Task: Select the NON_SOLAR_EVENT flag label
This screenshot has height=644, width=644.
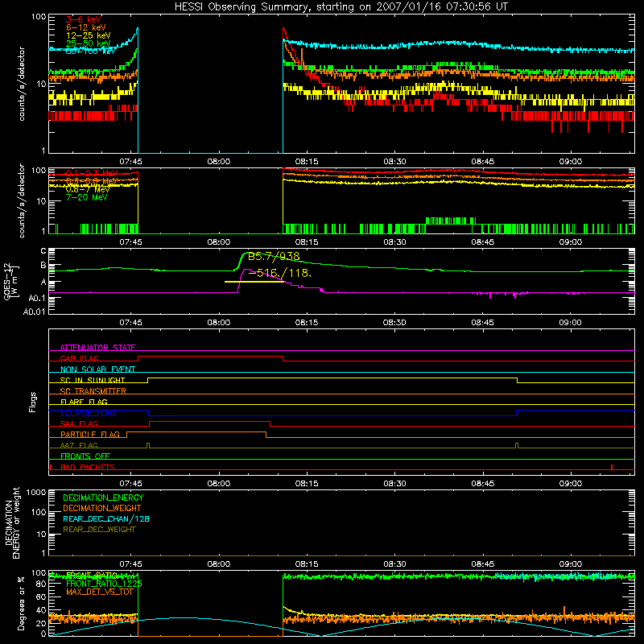Action: [97, 369]
